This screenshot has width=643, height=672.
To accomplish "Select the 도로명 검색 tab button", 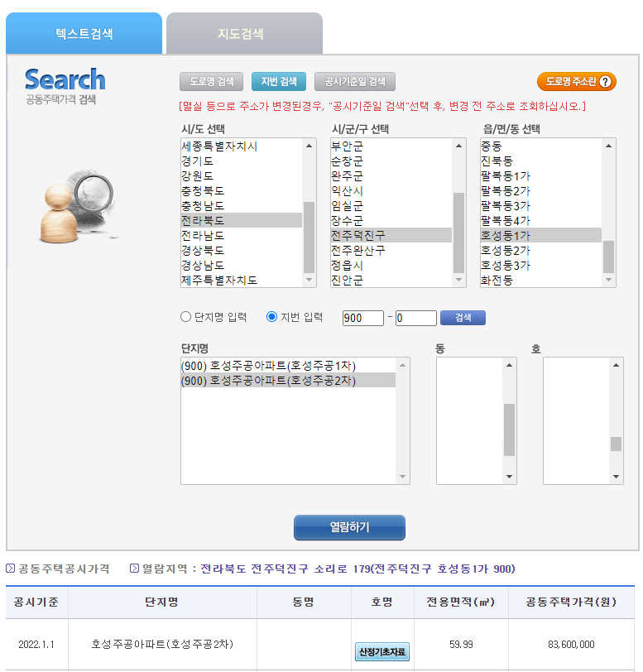I will coord(211,81).
